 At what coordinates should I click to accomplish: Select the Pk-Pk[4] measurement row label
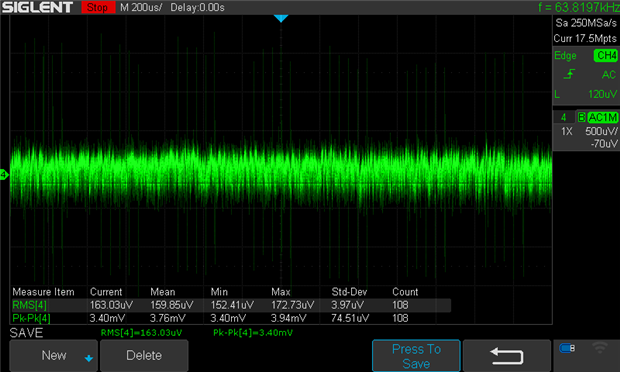(31, 318)
